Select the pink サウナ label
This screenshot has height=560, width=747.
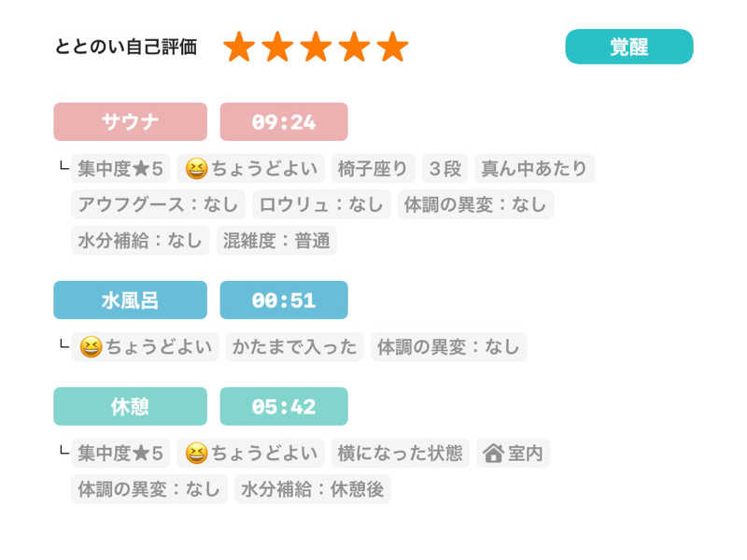pos(130,121)
